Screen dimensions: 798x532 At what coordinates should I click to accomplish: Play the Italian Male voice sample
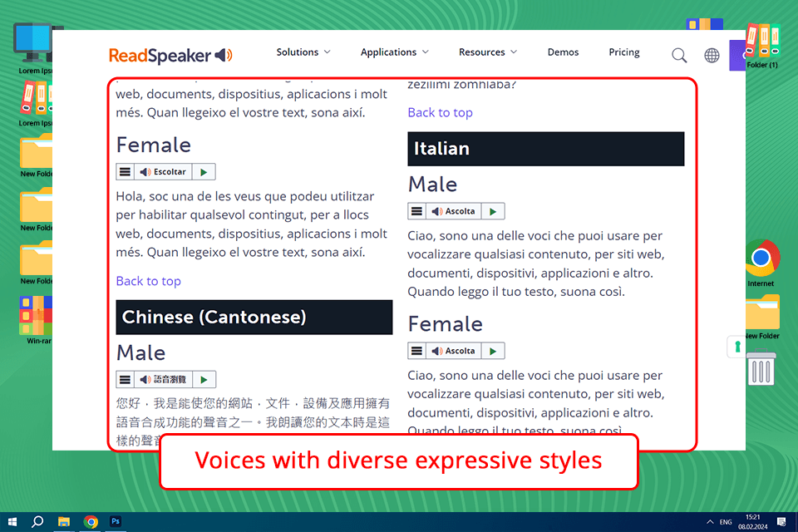[x=493, y=211]
